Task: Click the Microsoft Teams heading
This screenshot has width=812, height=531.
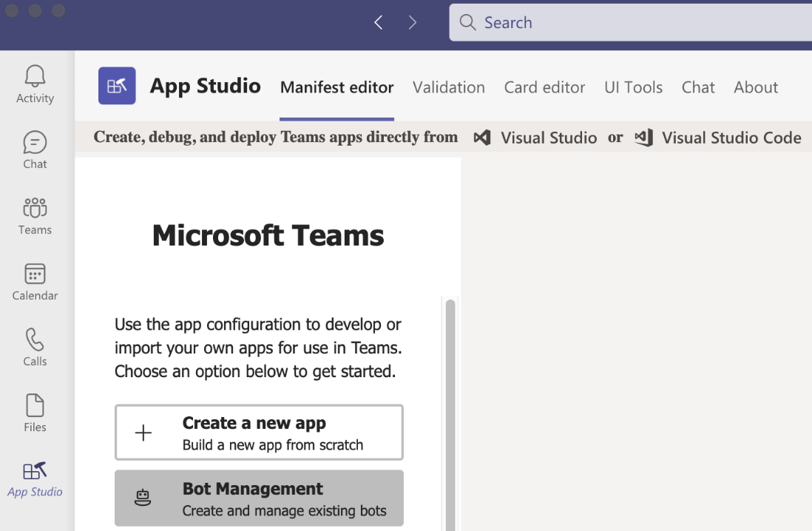Action: pyautogui.click(x=268, y=235)
